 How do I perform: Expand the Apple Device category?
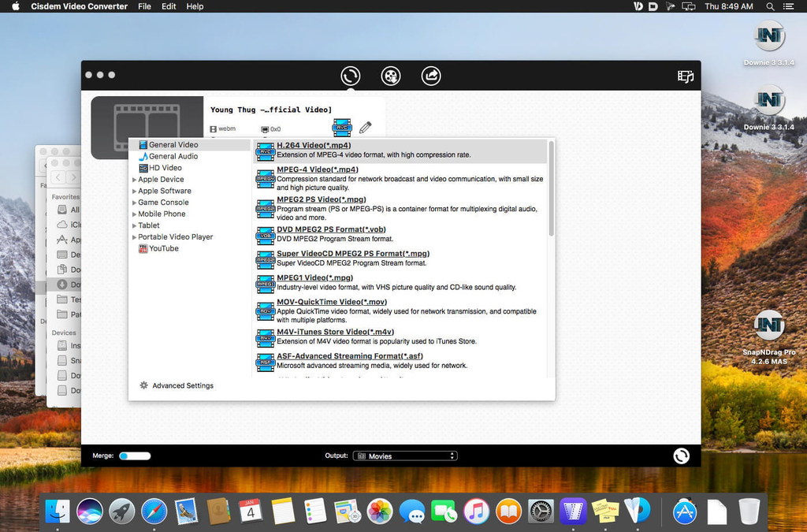pos(135,180)
